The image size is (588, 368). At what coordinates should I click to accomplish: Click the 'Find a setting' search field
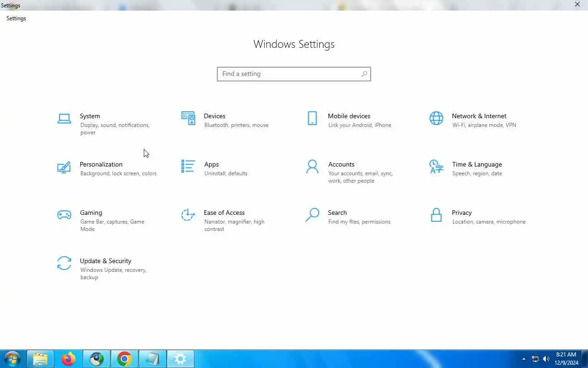tap(294, 74)
